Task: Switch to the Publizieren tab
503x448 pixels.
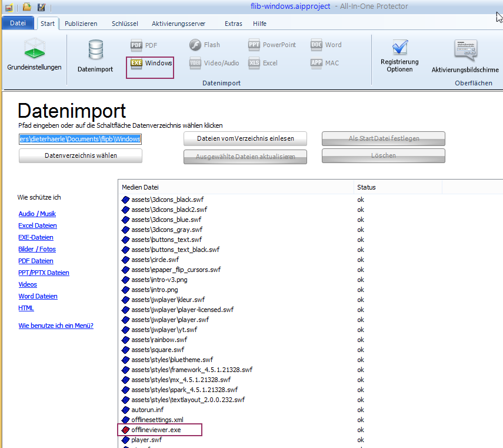Action: point(81,24)
